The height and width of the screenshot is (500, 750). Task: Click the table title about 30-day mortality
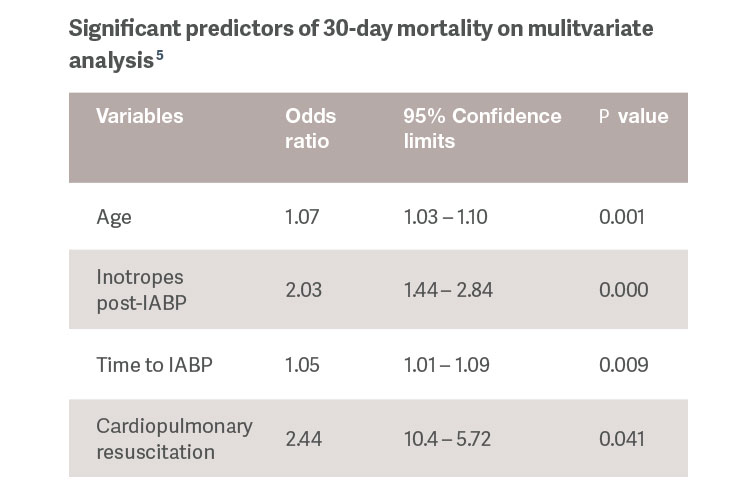click(360, 44)
